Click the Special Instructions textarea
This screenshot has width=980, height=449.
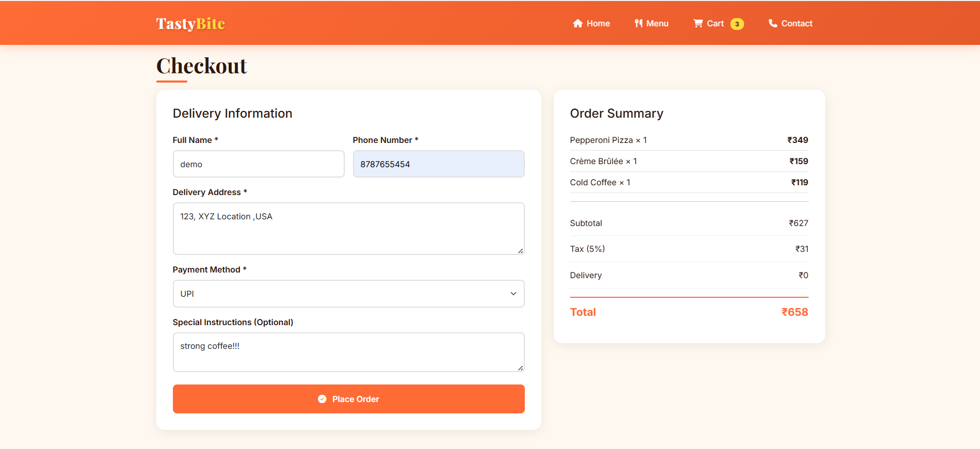coord(349,352)
